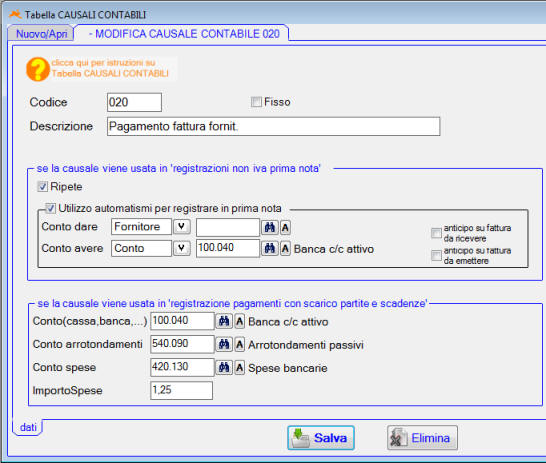Enable anticipo su fattura da ricevere
This screenshot has width=546, height=463.
coord(436,233)
